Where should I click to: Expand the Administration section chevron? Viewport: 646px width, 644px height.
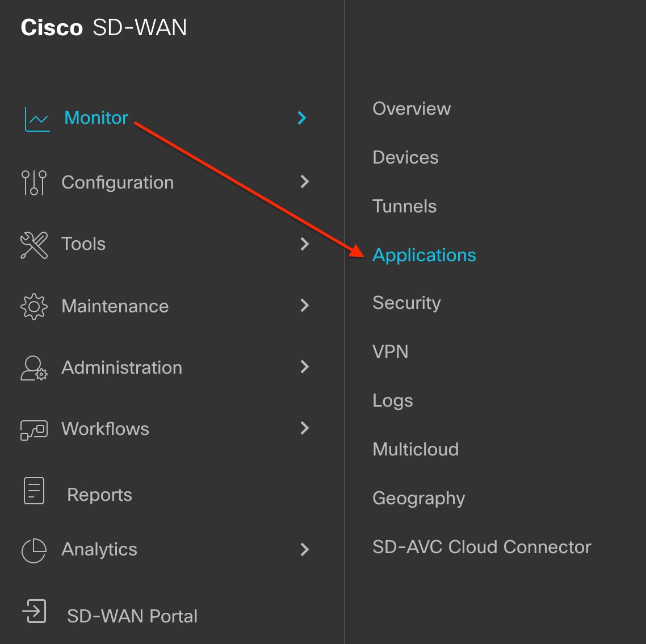pos(305,367)
